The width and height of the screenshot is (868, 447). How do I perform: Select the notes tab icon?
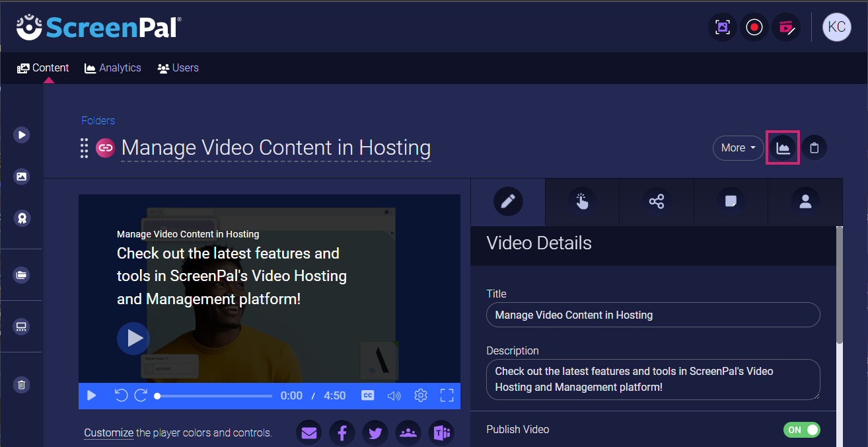click(x=731, y=202)
